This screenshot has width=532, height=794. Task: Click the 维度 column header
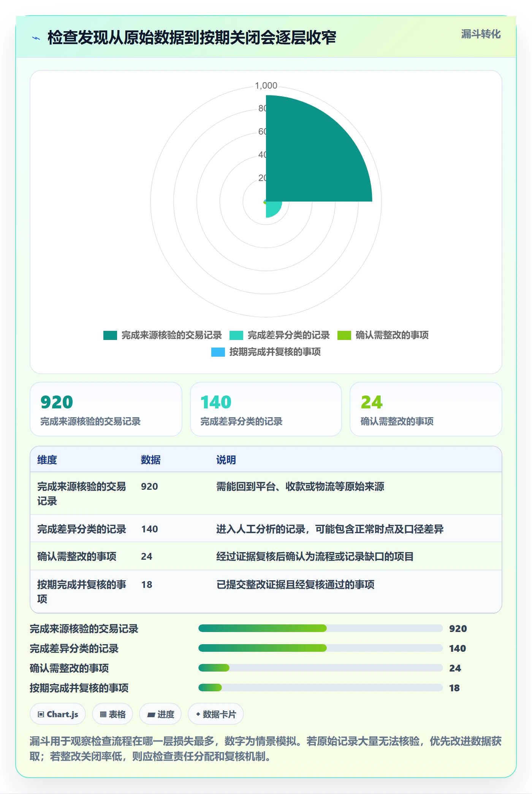pyautogui.click(x=47, y=460)
